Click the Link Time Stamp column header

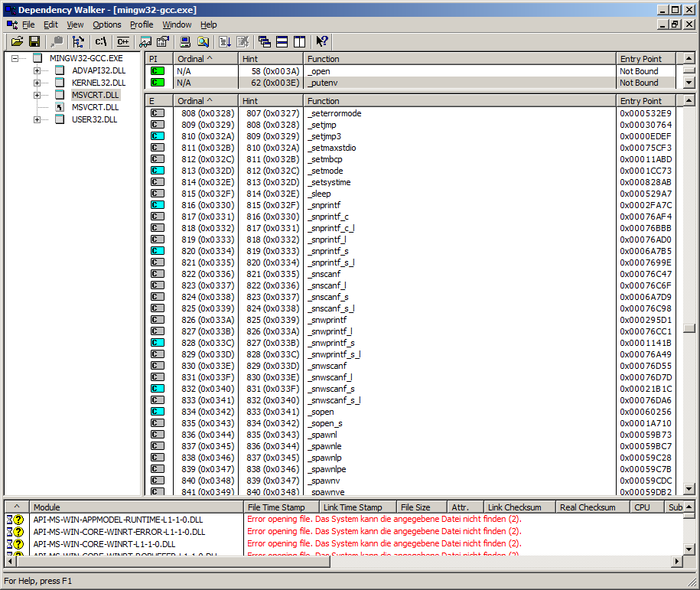[x=357, y=507]
